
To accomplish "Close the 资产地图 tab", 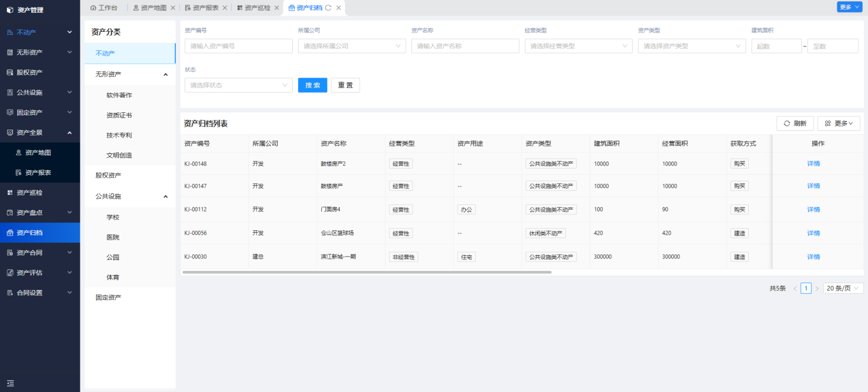I will point(172,8).
